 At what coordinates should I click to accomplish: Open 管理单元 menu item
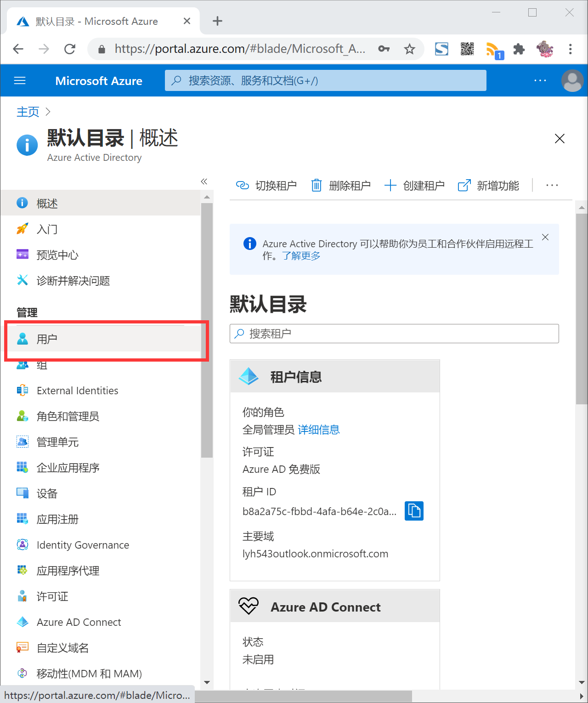[x=101, y=442]
